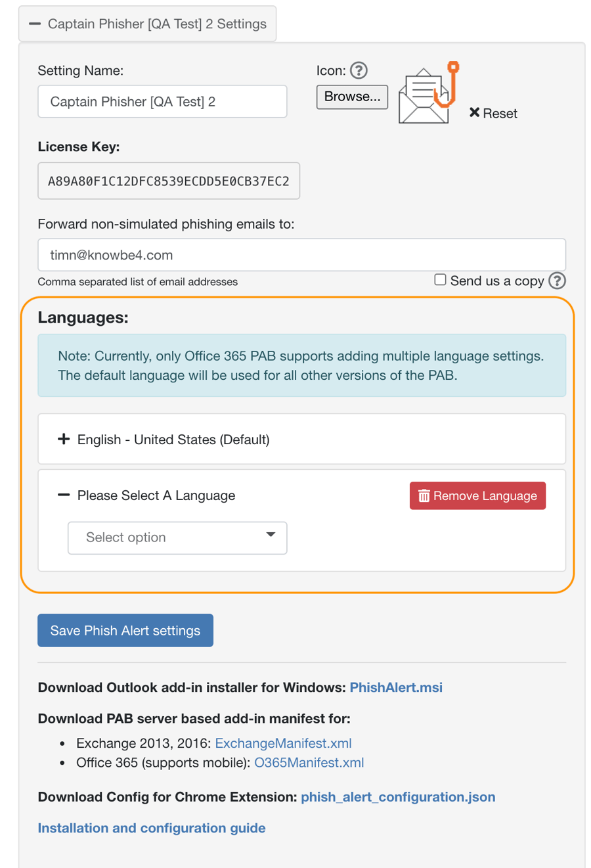The image size is (591, 868).
Task: Open the Icon help tooltip
Action: pos(359,70)
